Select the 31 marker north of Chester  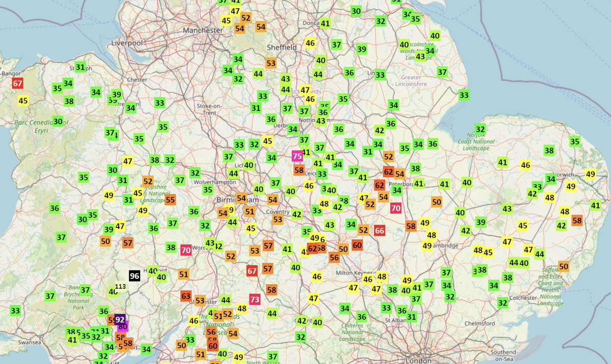[x=80, y=67]
